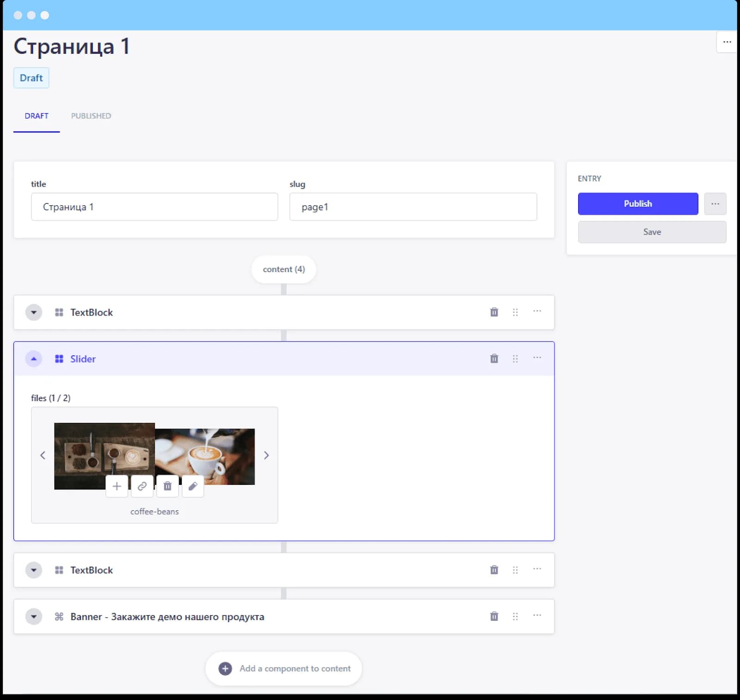Delete the Slider component via trash icon
Image resolution: width=740 pixels, height=700 pixels.
tap(494, 359)
